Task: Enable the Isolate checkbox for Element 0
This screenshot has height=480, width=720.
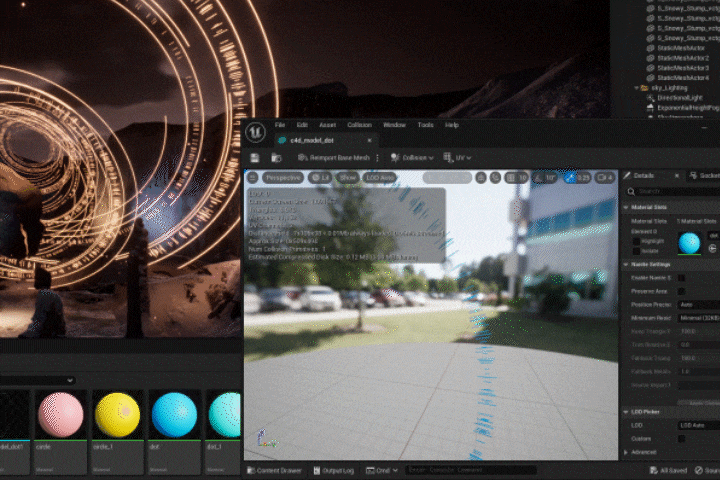Action: click(x=636, y=251)
